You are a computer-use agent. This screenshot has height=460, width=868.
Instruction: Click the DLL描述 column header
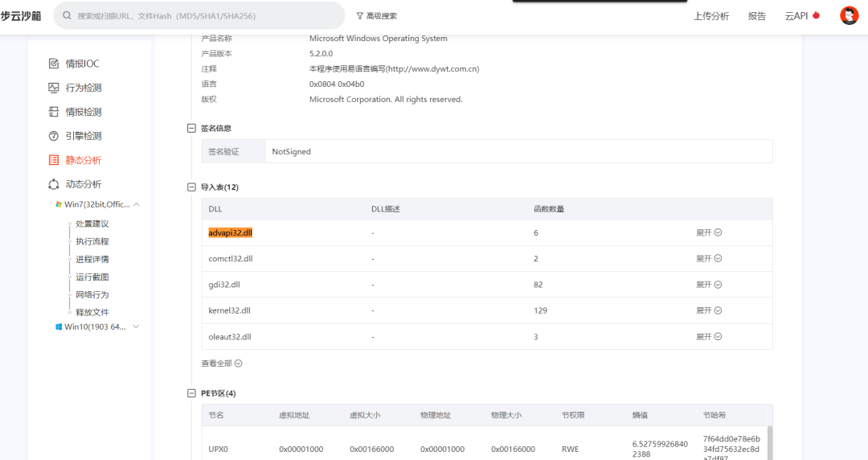tap(385, 210)
